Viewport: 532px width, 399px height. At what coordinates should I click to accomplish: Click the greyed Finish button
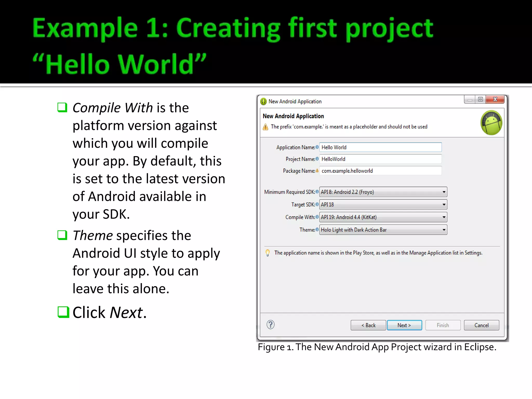(443, 325)
